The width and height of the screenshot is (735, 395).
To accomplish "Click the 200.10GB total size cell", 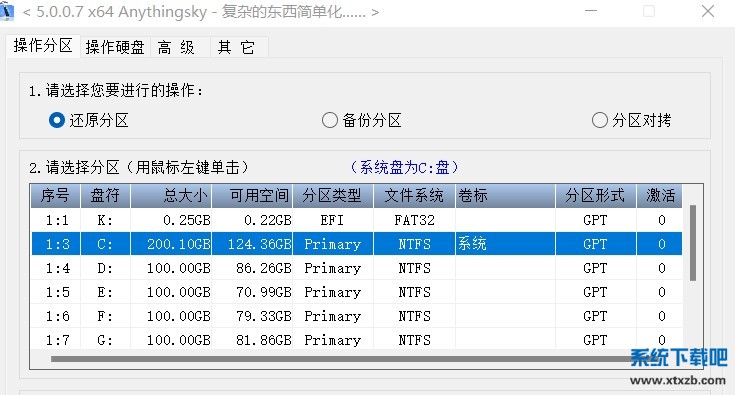I will click(171, 244).
